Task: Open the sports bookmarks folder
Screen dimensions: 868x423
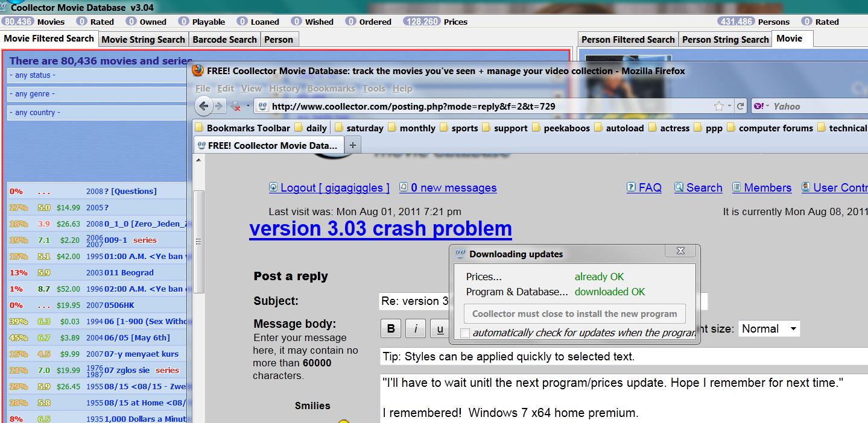Action: click(458, 128)
